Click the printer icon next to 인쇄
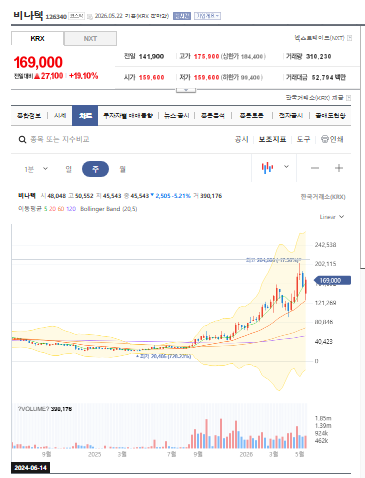365x478 pixels. pos(324,139)
